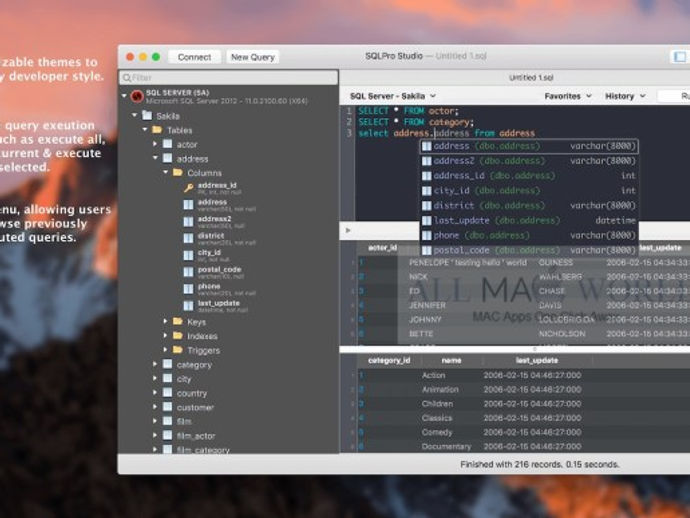Screen dimensions: 690x518
Task: Choose district autocomplete suggestion
Action: coord(529,206)
